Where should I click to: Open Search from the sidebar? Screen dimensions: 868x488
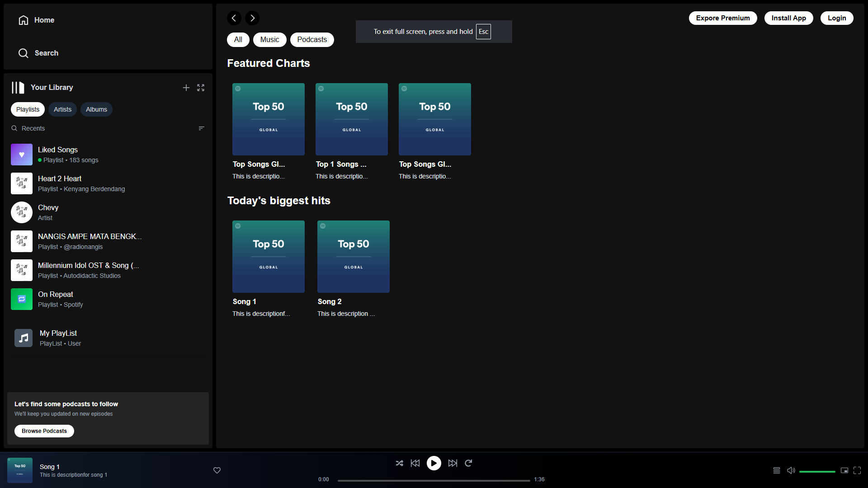23,53
